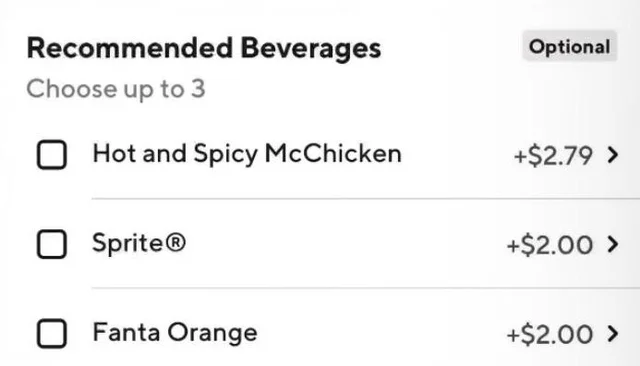This screenshot has width=640, height=366.
Task: Enable the Fanta Orange checkbox
Action: pyautogui.click(x=52, y=333)
